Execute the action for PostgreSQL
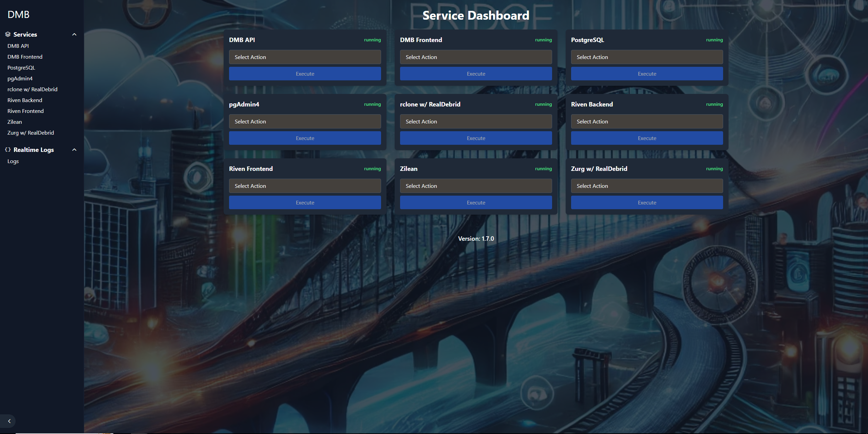868x434 pixels. click(647, 74)
